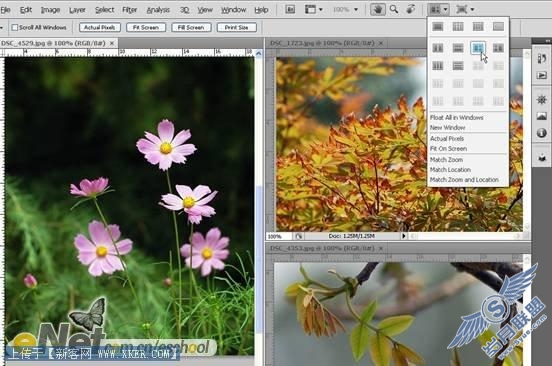Open the History panel icon

[x=541, y=58]
